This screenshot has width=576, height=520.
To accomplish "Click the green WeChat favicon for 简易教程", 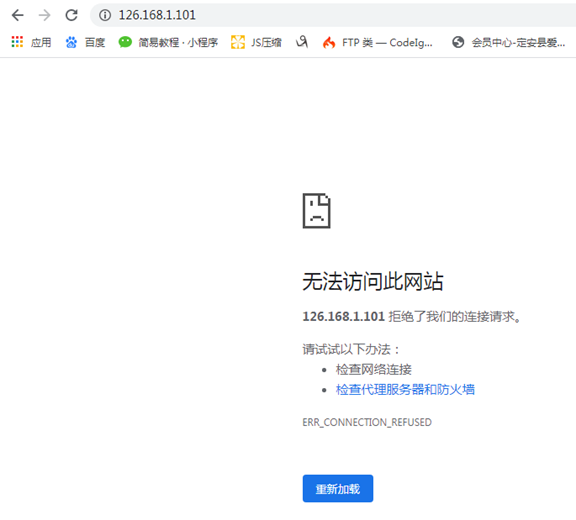I will (125, 42).
